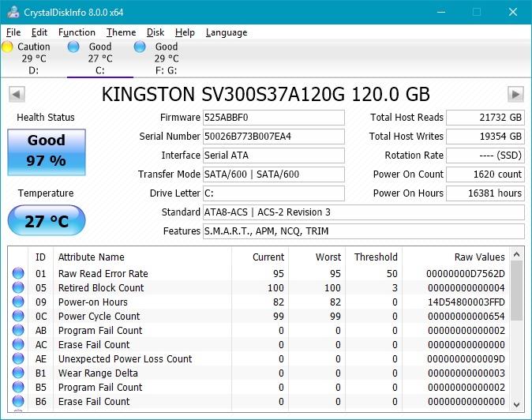Click the scroll down arrow of attribute list
Screen dimensions: 532x420
(516, 404)
